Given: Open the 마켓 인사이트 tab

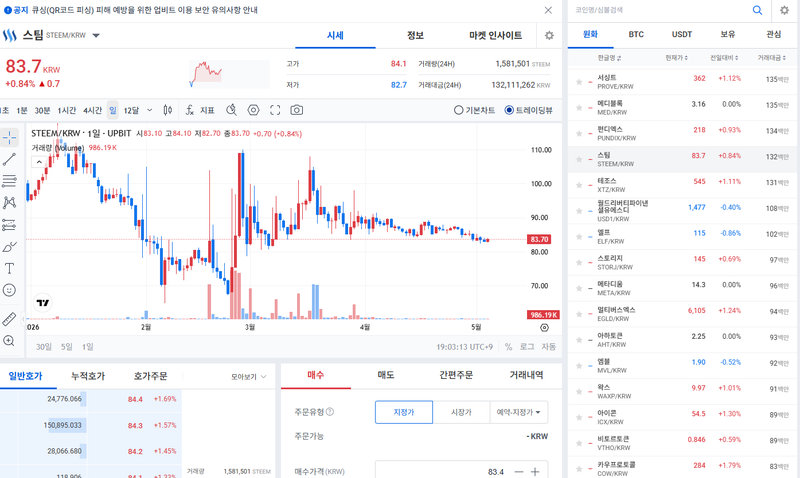Looking at the screenshot, I should [495, 35].
